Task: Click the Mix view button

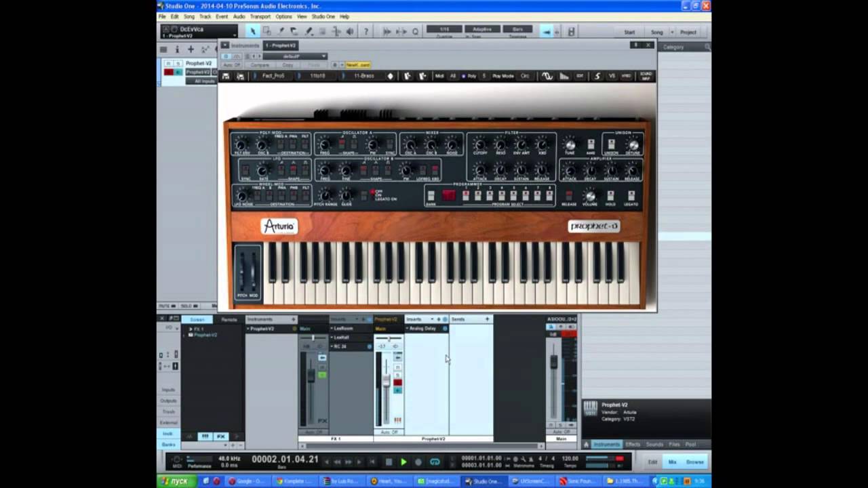Action: point(673,462)
